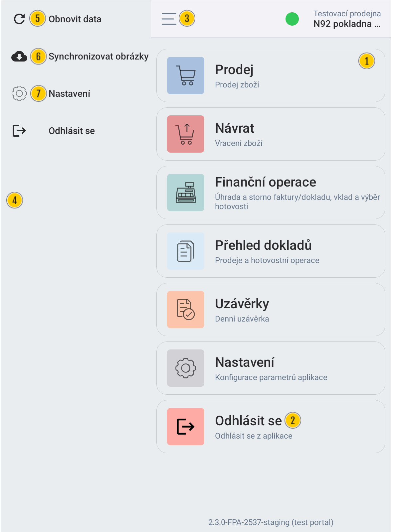Choose Odhlásit se in the sidebar
Screen dimensions: 396x532
(72, 131)
